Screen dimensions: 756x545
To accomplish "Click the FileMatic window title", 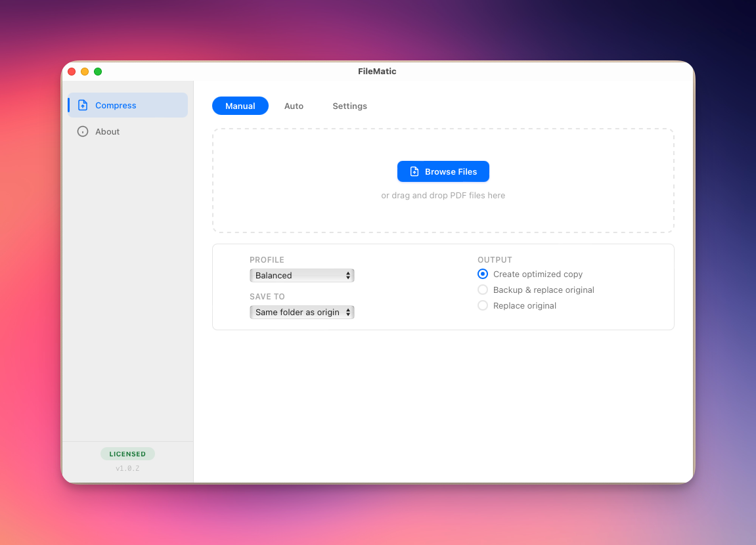I will pos(377,72).
